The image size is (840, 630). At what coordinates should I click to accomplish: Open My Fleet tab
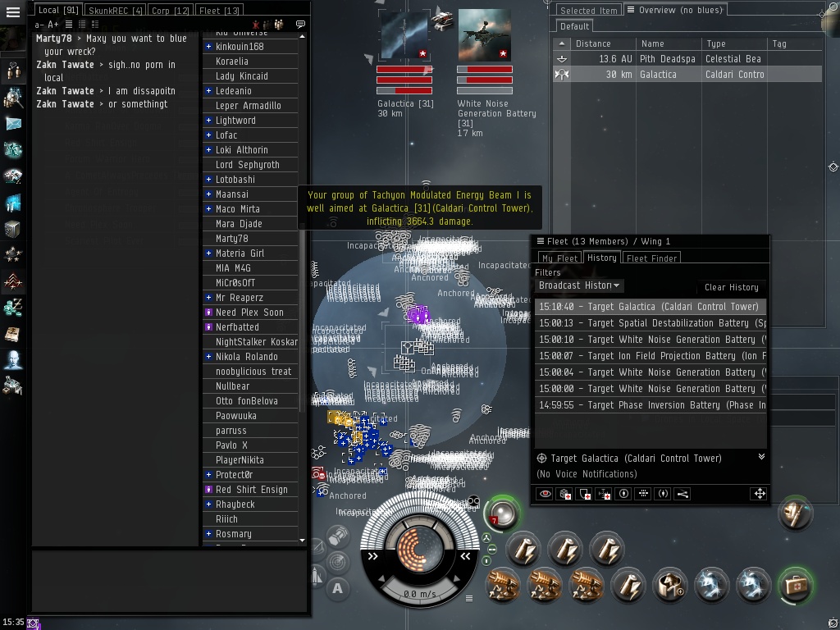click(x=559, y=258)
